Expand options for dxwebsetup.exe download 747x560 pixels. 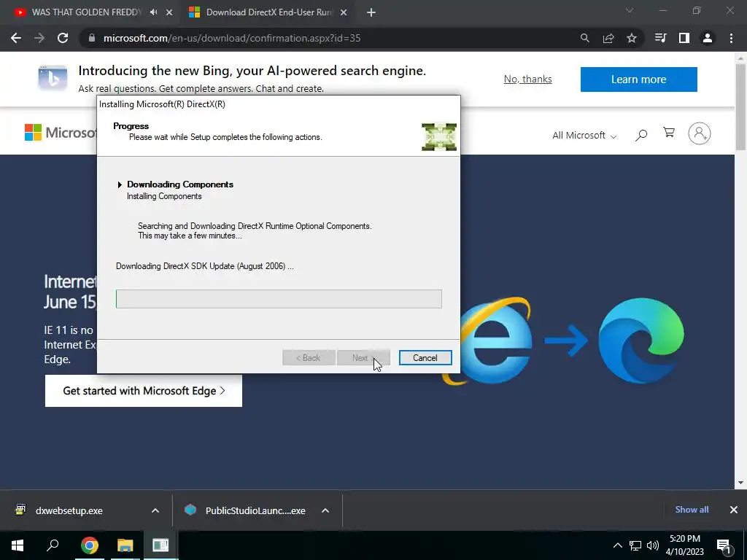click(x=155, y=510)
